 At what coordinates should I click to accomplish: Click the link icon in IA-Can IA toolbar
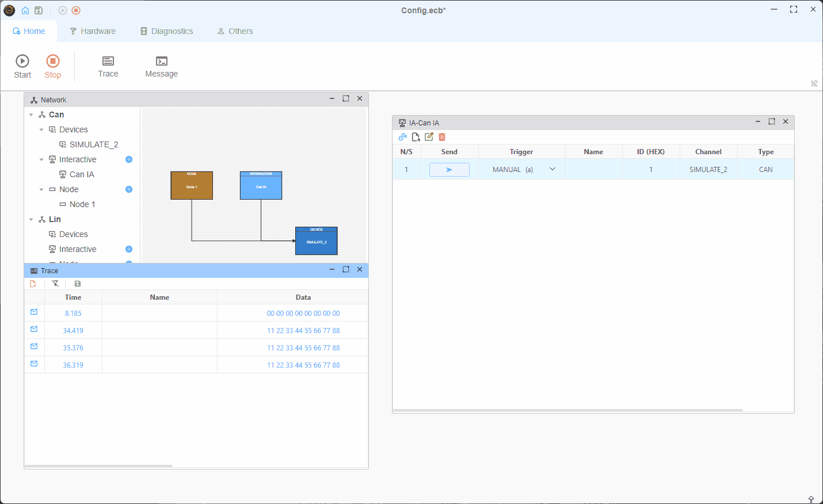(403, 137)
